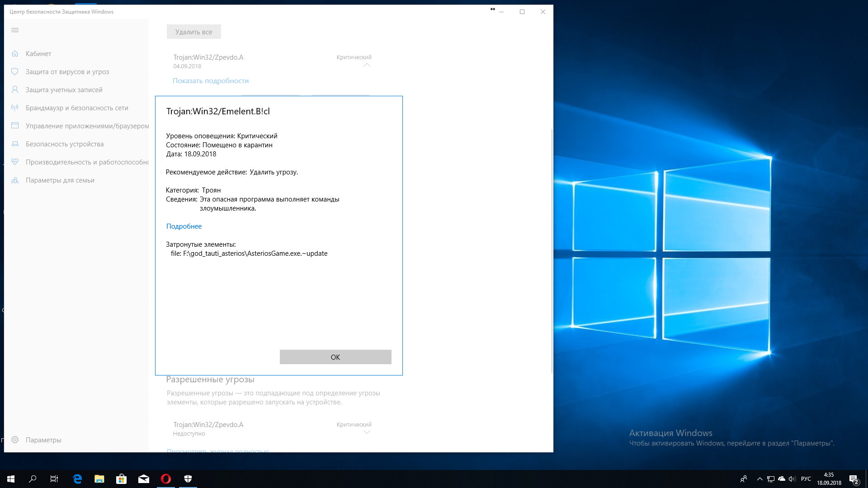Open People icon in system tray

(x=744, y=479)
